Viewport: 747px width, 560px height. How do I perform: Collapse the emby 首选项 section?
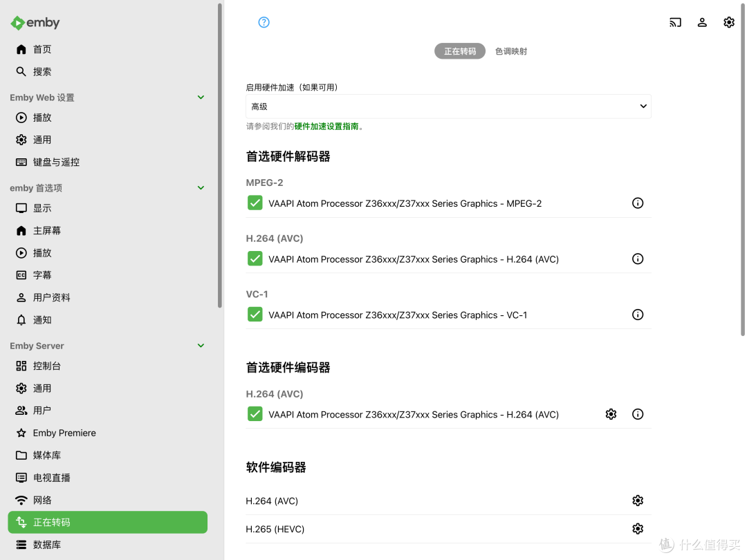pos(200,187)
